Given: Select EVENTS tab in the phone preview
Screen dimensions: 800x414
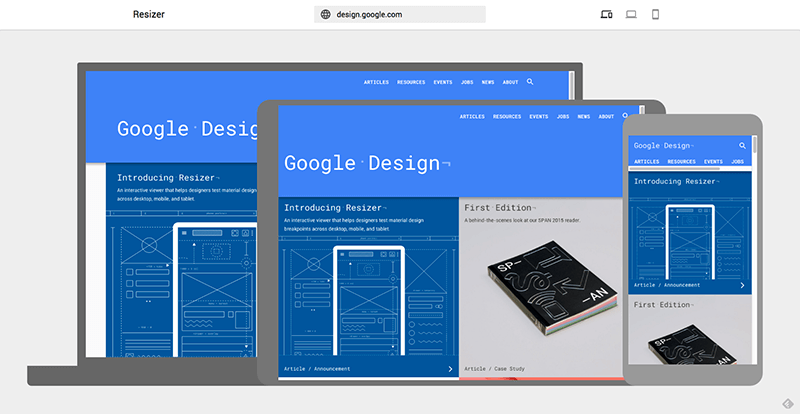Looking at the screenshot, I should 713,161.
